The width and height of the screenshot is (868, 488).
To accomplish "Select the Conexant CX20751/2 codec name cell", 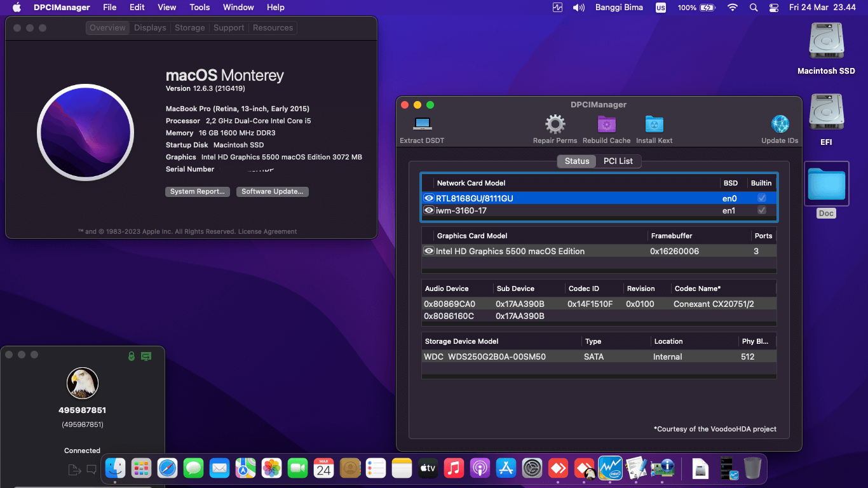I will tap(714, 304).
